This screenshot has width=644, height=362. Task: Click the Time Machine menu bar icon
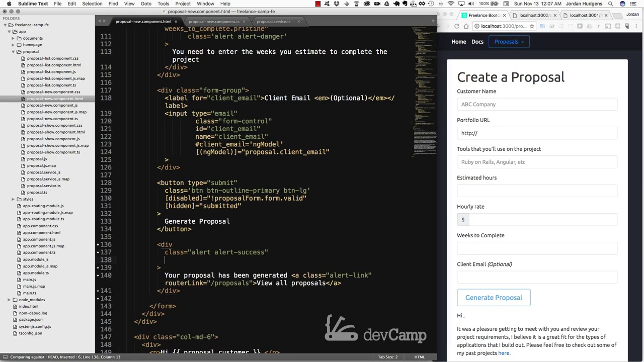(431, 4)
